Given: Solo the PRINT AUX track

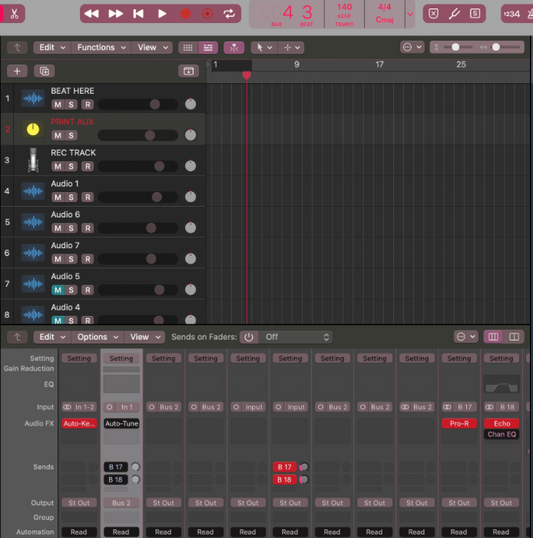Looking at the screenshot, I should coord(71,135).
